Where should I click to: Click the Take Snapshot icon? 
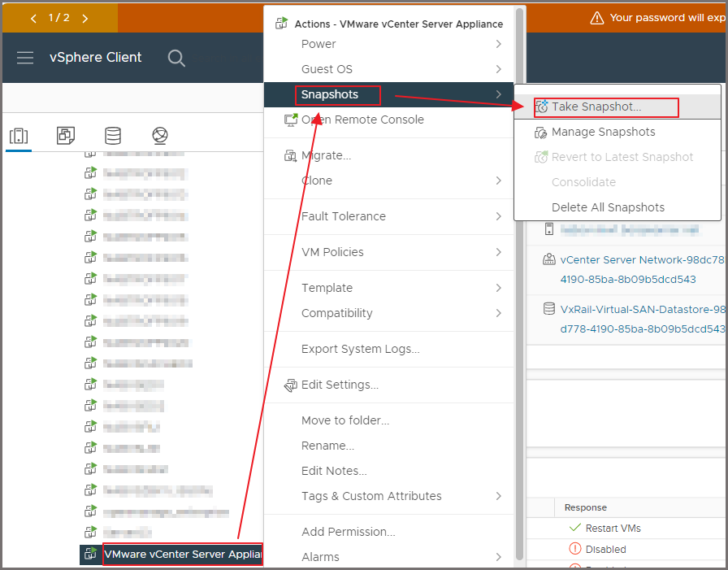pos(541,107)
